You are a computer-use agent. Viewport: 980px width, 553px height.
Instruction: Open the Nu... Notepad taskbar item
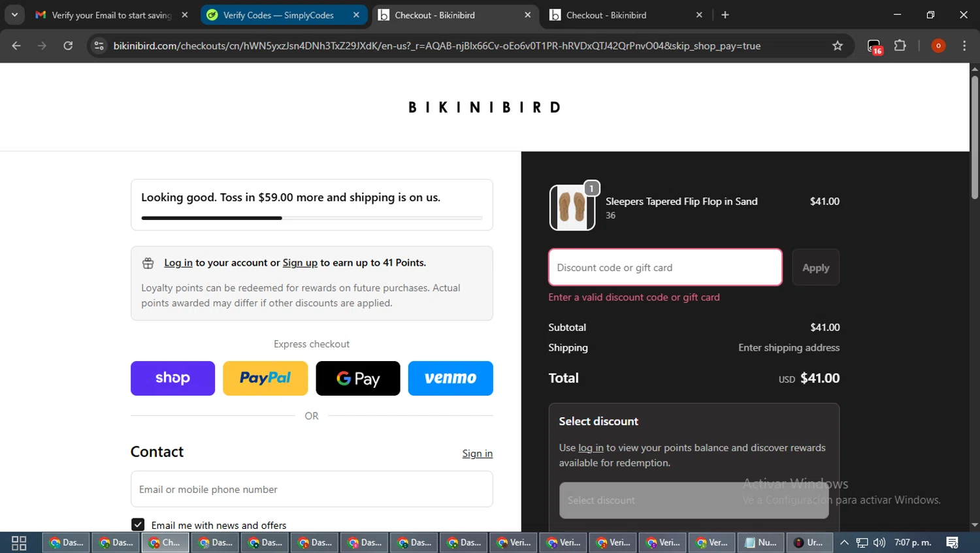[761, 543]
